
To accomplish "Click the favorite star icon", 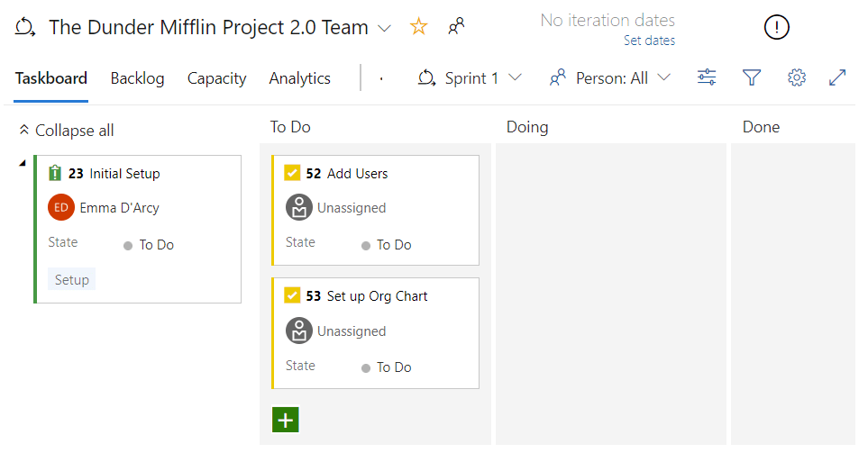I will [418, 27].
